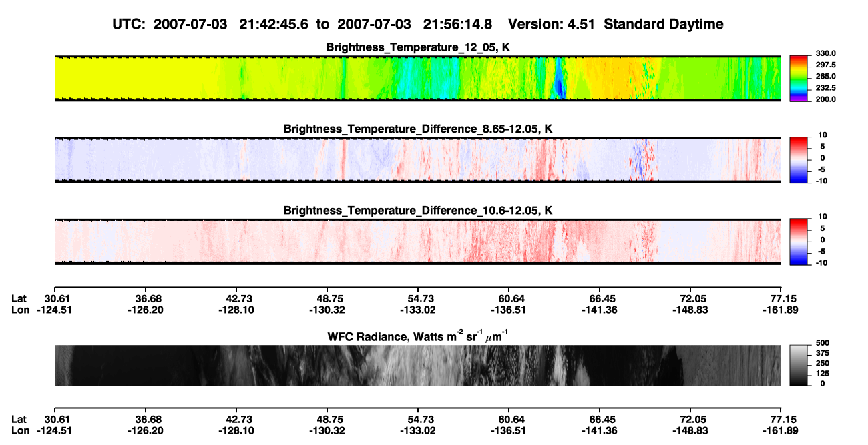
Task: Click latitude '77.15' under the 10.6-12.05 panel
Action: point(781,298)
